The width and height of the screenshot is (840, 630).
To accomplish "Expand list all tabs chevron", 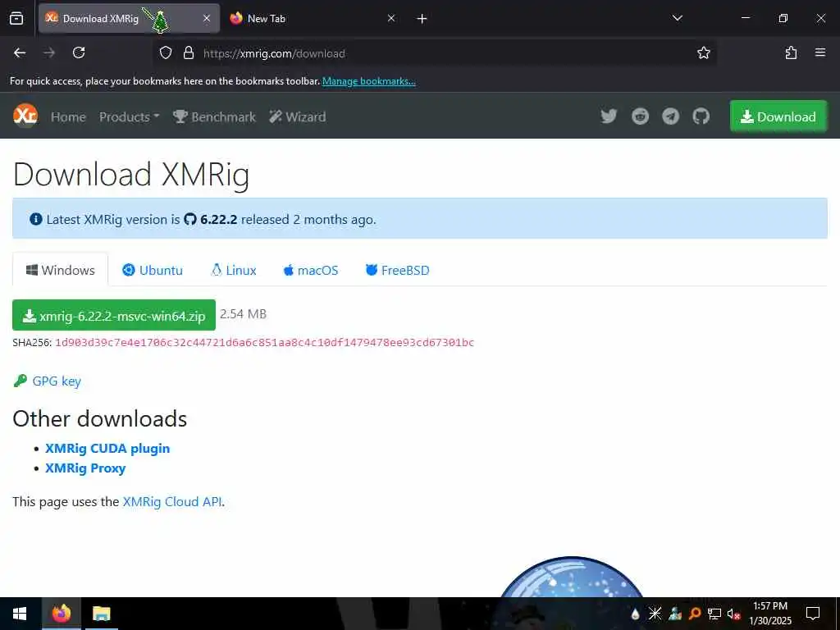I will click(677, 18).
